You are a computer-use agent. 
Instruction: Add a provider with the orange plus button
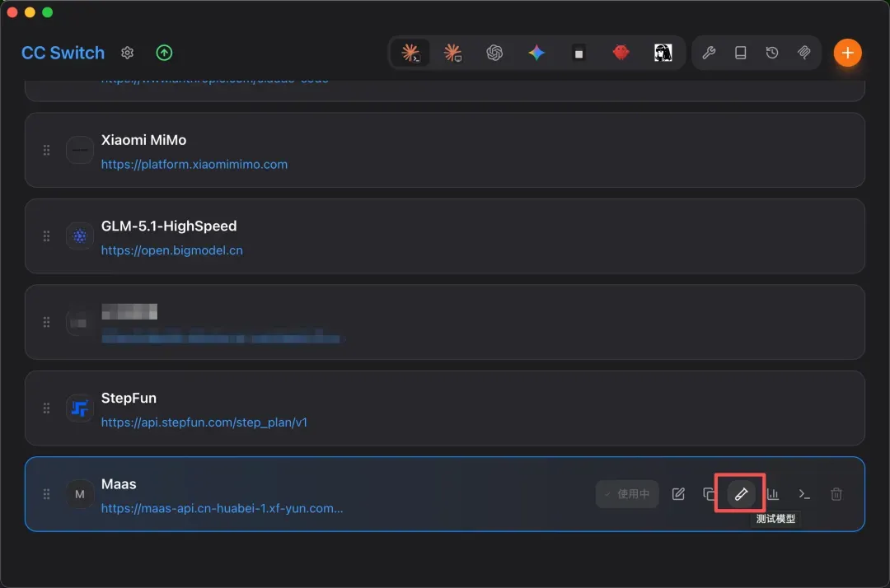point(847,53)
